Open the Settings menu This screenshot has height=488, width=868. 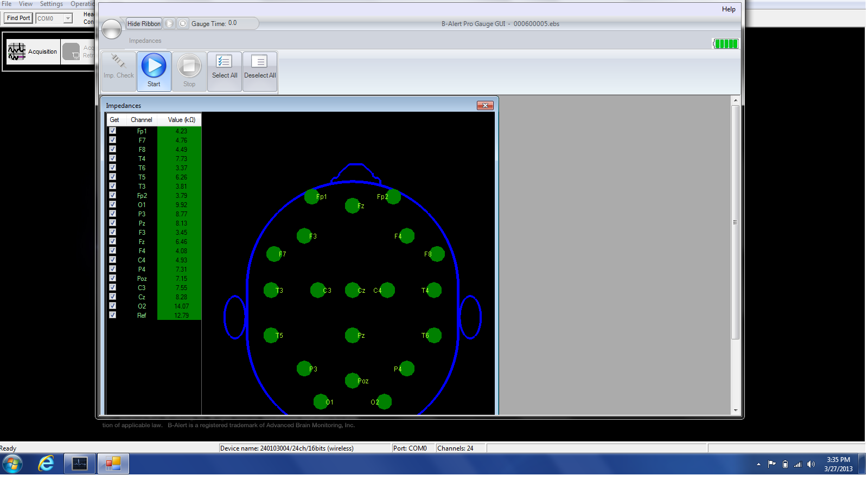(51, 4)
